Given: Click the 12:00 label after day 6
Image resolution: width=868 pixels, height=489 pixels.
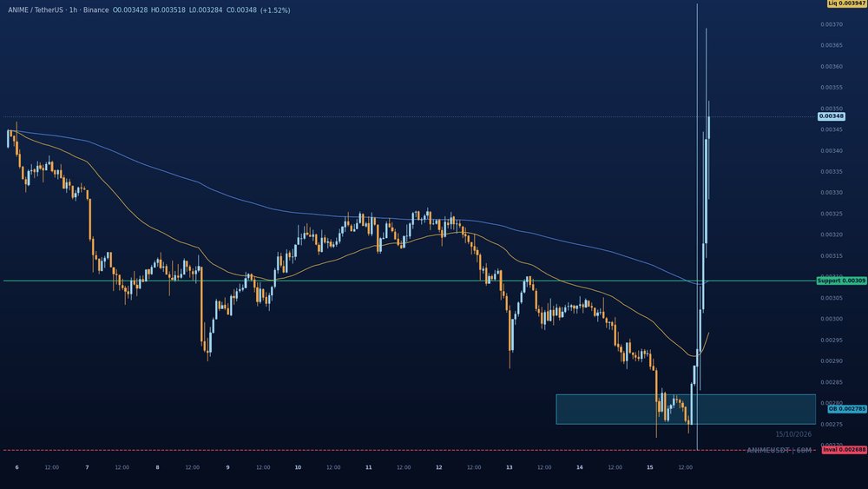Looking at the screenshot, I should 51,467.
